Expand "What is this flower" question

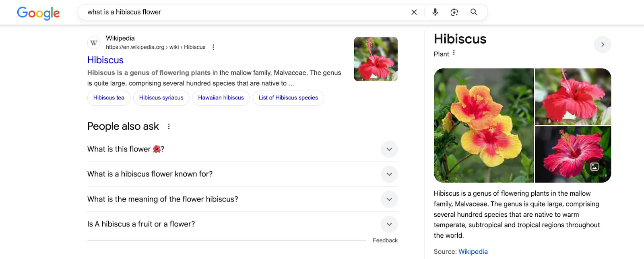click(x=389, y=149)
